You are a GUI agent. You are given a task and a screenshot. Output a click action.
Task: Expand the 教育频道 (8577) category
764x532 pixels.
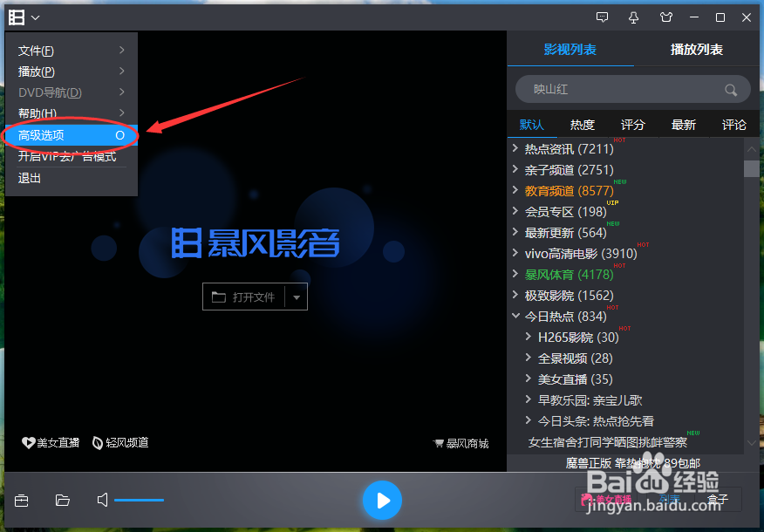tap(515, 190)
